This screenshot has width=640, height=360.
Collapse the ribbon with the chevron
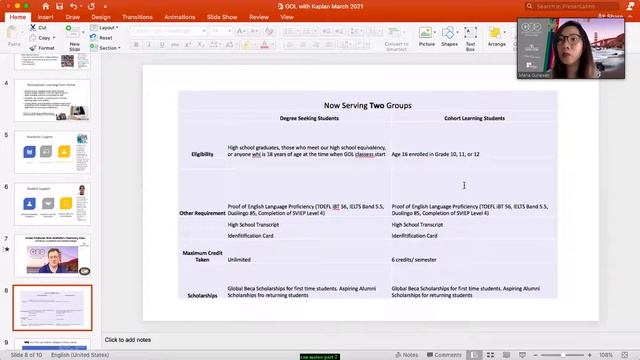click(630, 17)
